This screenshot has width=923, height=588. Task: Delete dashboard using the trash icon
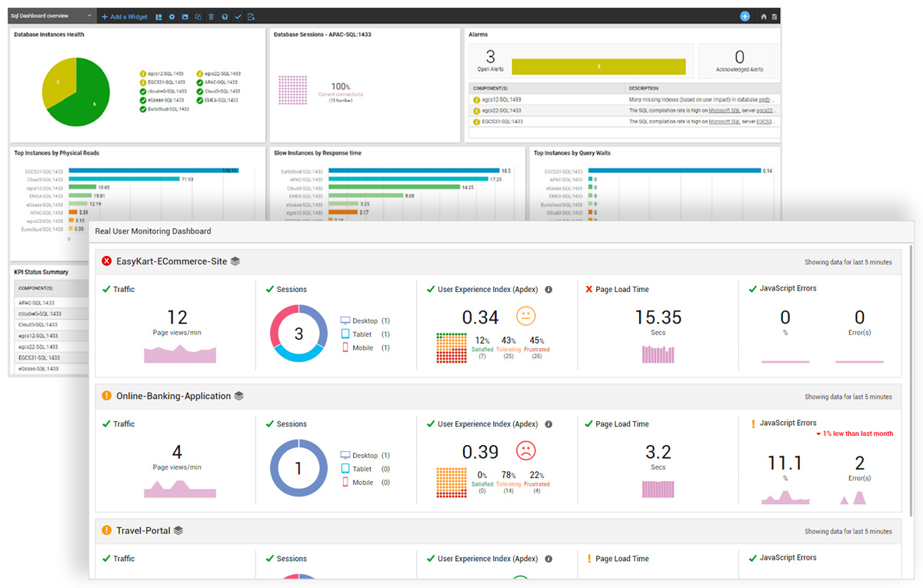point(211,16)
